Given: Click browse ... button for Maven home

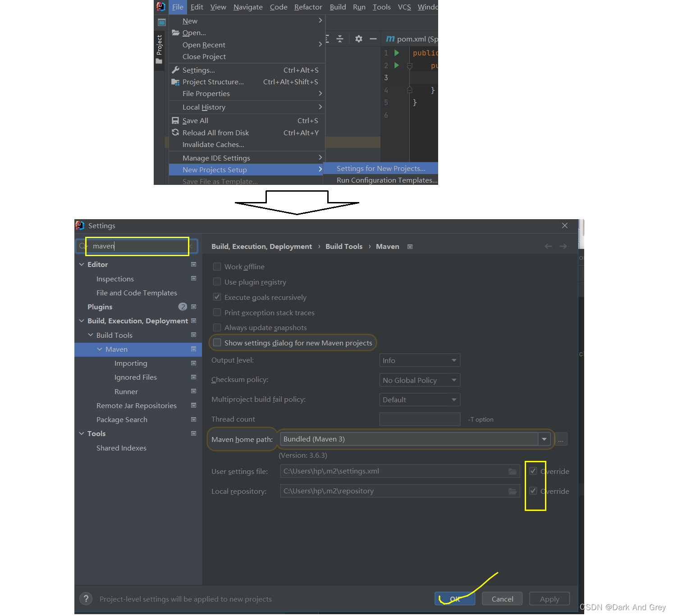Looking at the screenshot, I should click(x=561, y=439).
